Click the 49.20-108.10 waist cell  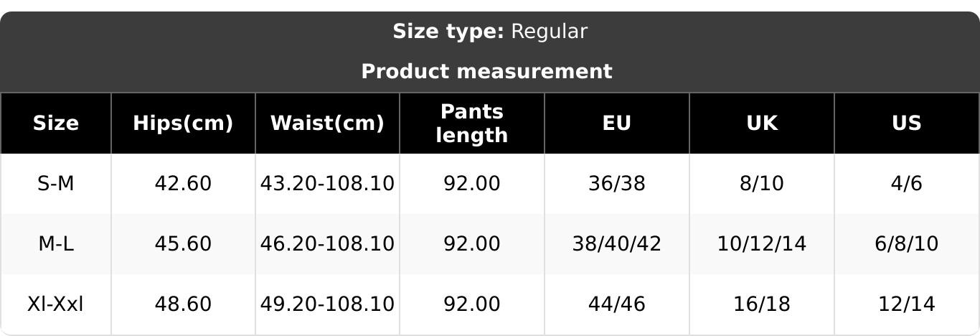[x=327, y=304]
